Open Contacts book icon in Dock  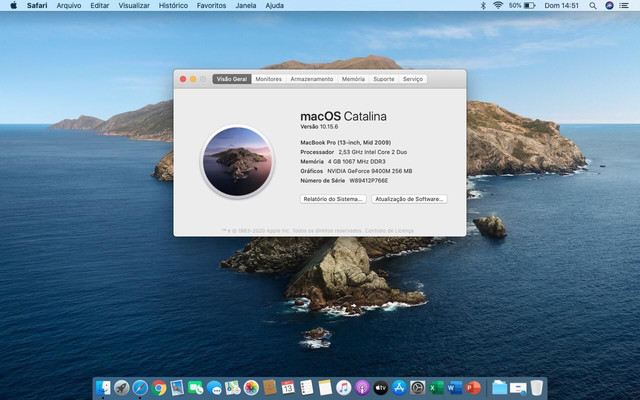[269, 387]
